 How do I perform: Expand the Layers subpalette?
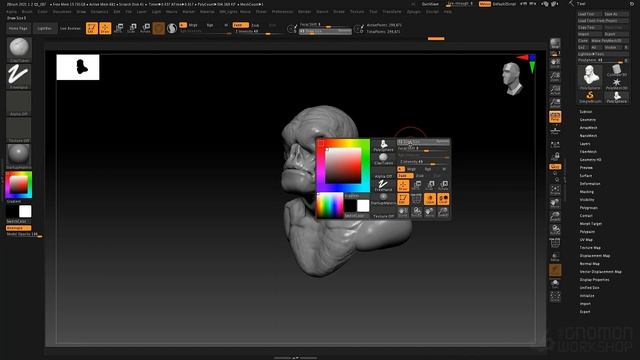585,144
